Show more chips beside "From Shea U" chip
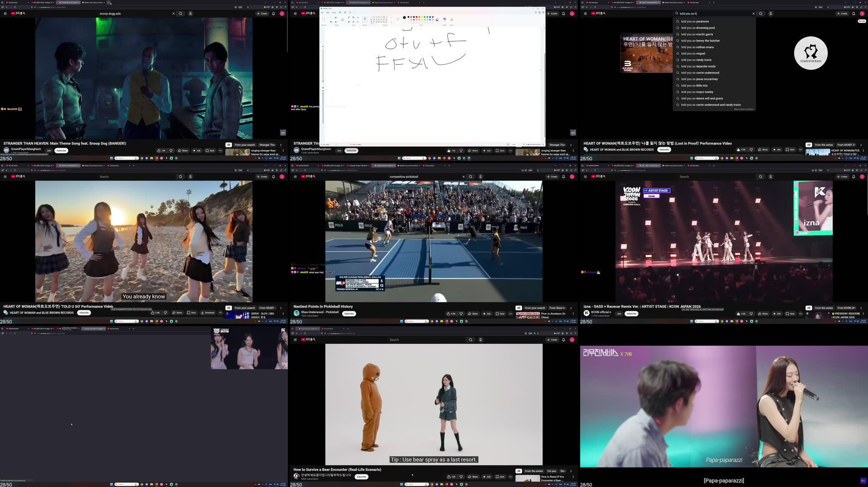Viewport: 868px width, 487px height. [571, 308]
